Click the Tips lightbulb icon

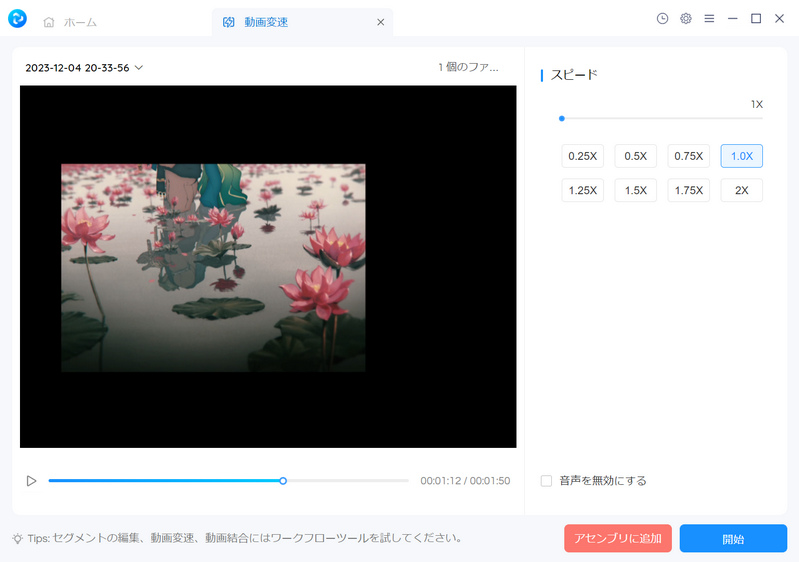[18, 538]
